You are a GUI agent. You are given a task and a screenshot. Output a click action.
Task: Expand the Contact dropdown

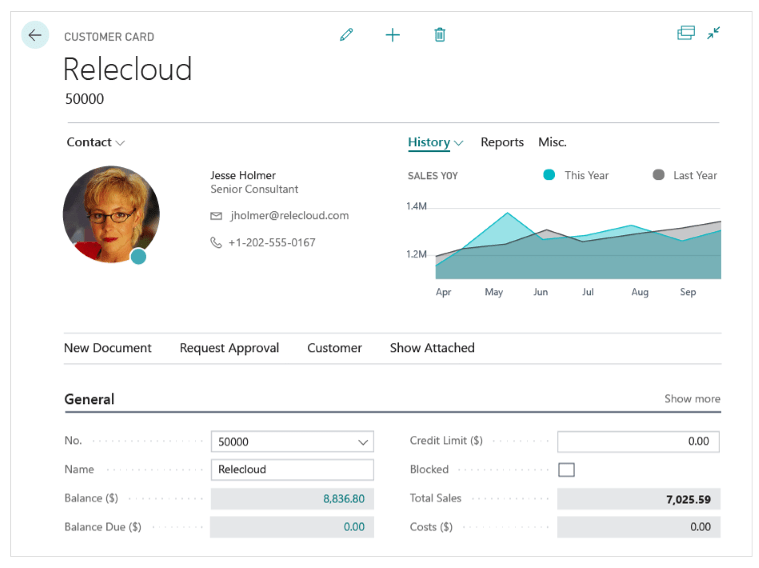click(96, 143)
